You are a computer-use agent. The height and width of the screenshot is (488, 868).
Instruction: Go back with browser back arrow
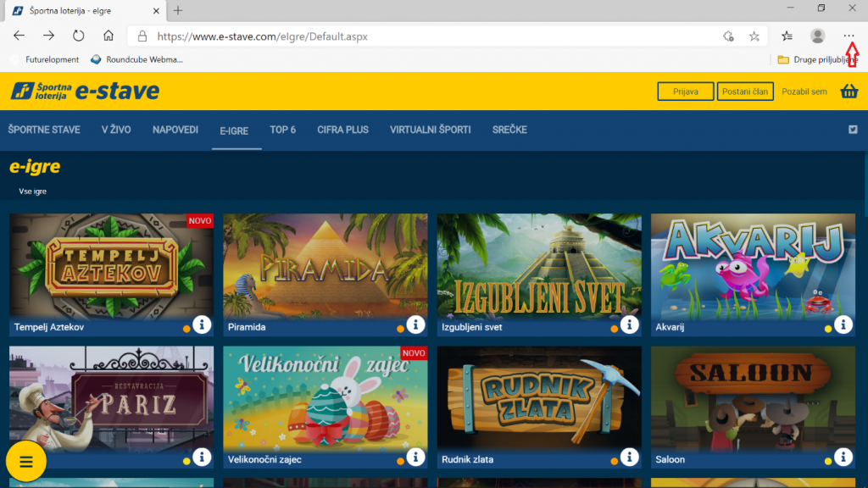19,36
